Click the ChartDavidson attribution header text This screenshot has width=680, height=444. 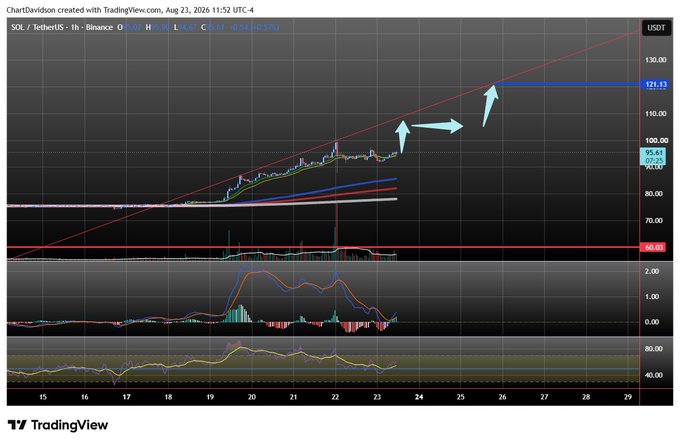130,10
